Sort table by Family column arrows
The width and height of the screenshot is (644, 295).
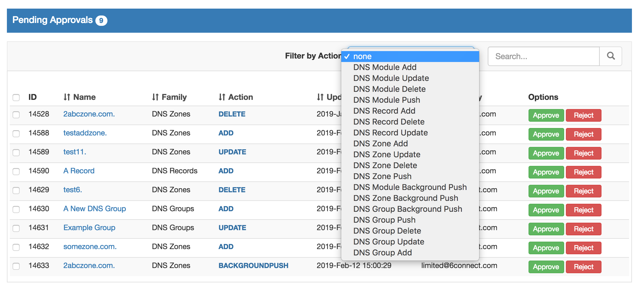[155, 97]
